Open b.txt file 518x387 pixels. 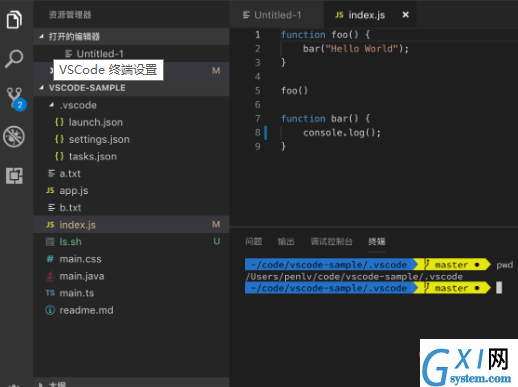coord(131,208)
